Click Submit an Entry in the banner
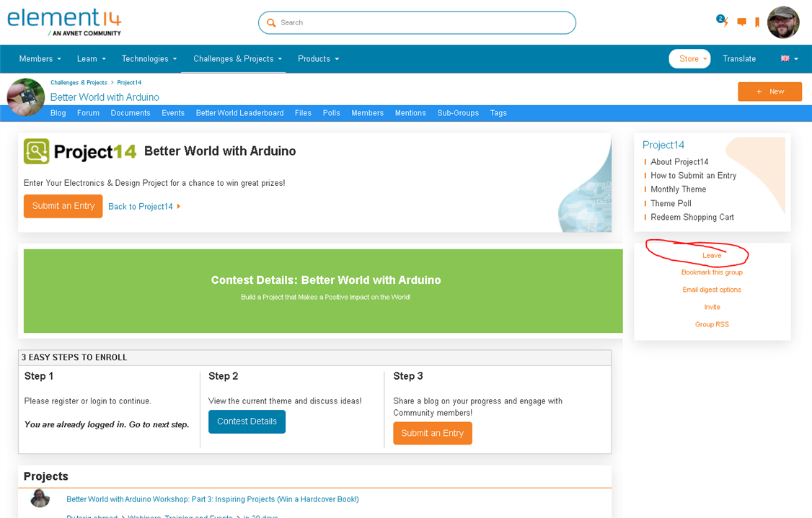 pyautogui.click(x=63, y=206)
